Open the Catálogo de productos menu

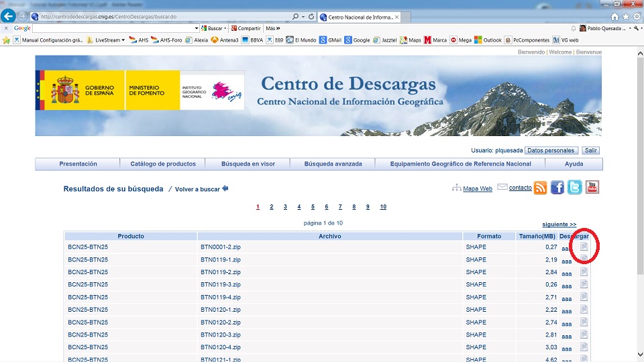coord(163,164)
